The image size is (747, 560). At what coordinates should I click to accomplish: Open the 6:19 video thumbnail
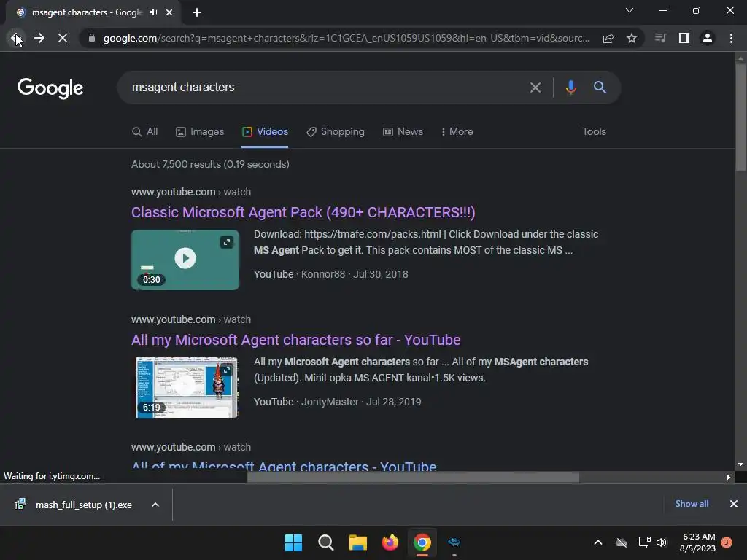(185, 387)
